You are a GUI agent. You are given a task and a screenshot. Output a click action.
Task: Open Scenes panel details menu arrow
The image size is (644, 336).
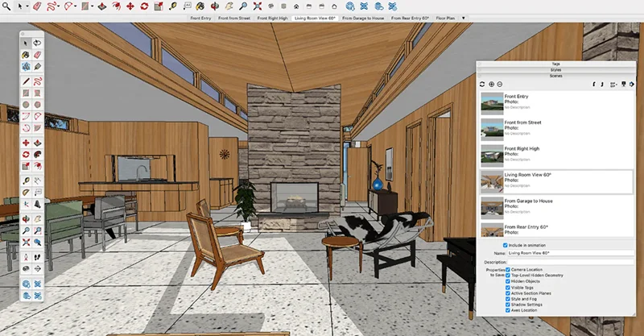click(632, 85)
